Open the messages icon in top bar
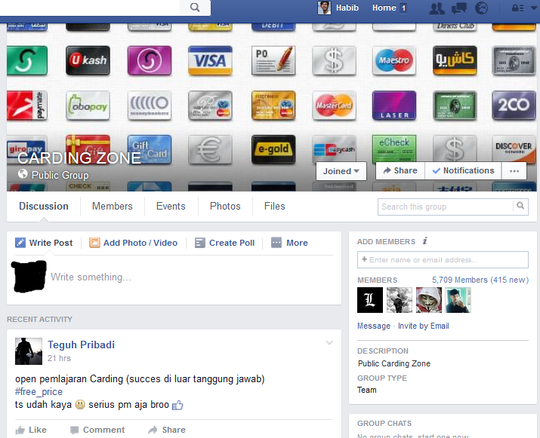The image size is (540, 438). tap(459, 8)
